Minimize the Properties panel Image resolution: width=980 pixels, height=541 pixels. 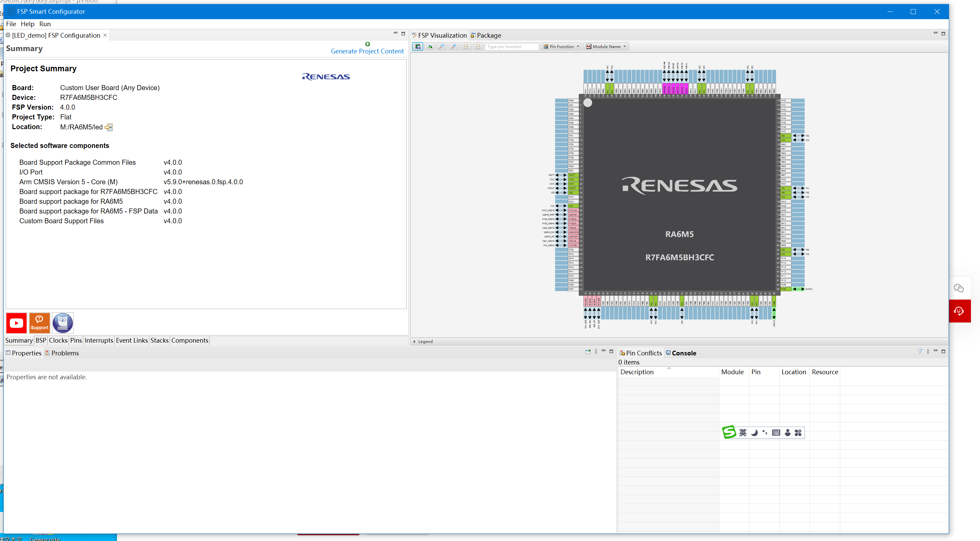point(603,351)
